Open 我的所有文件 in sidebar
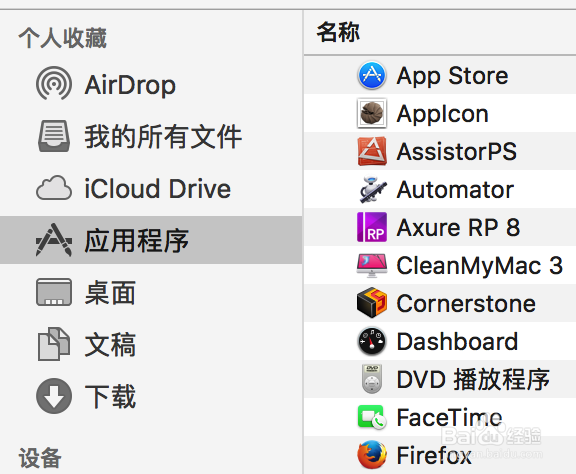576x474 pixels. pyautogui.click(x=163, y=136)
